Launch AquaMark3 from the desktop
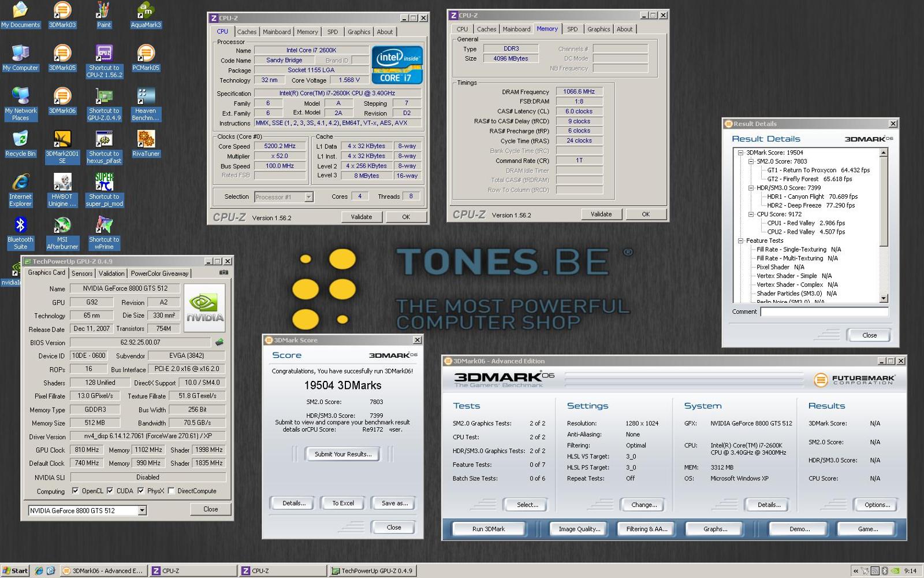The width and height of the screenshot is (924, 578). pos(146,14)
